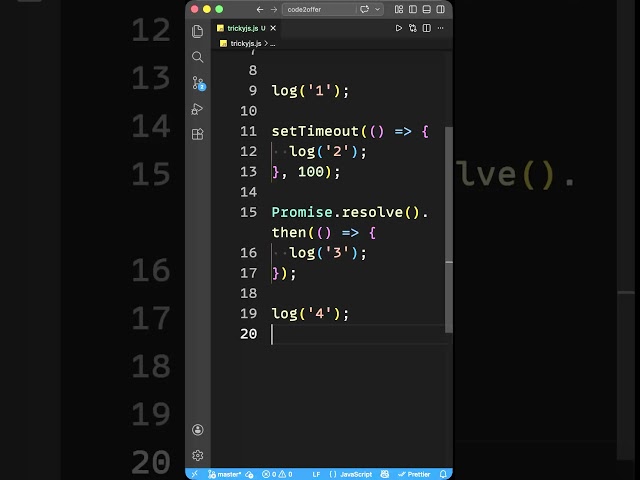The width and height of the screenshot is (640, 480).
Task: Open the Explorer view in activity bar
Action: (x=198, y=31)
